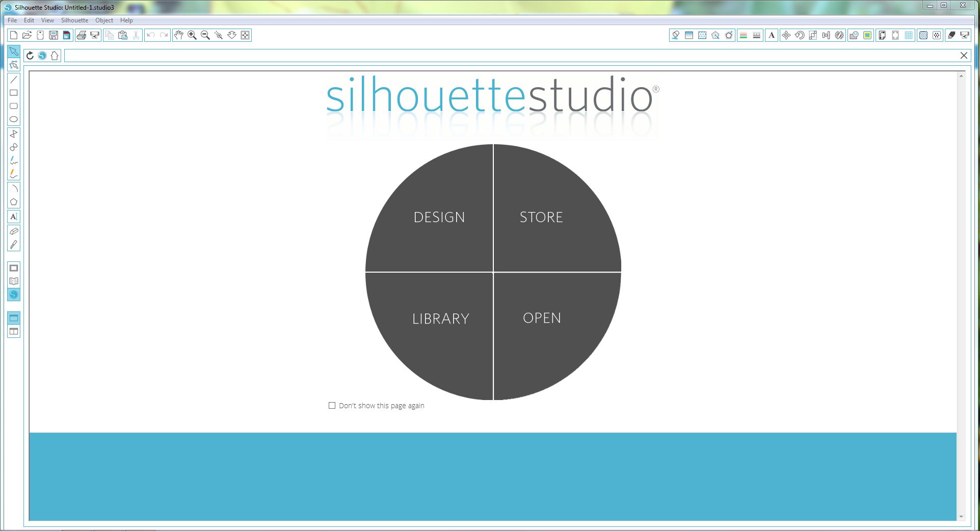Choose the Draw an Ellipse tool
The image size is (980, 531).
point(14,119)
